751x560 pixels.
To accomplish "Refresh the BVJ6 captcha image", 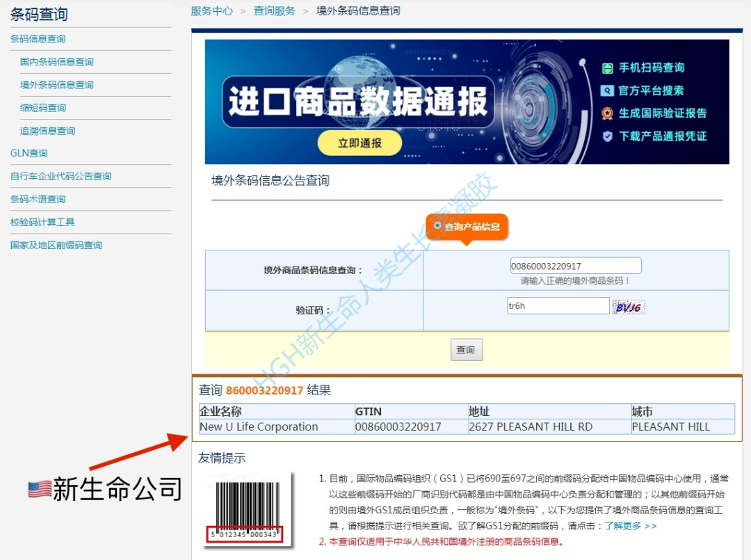I will [x=629, y=307].
